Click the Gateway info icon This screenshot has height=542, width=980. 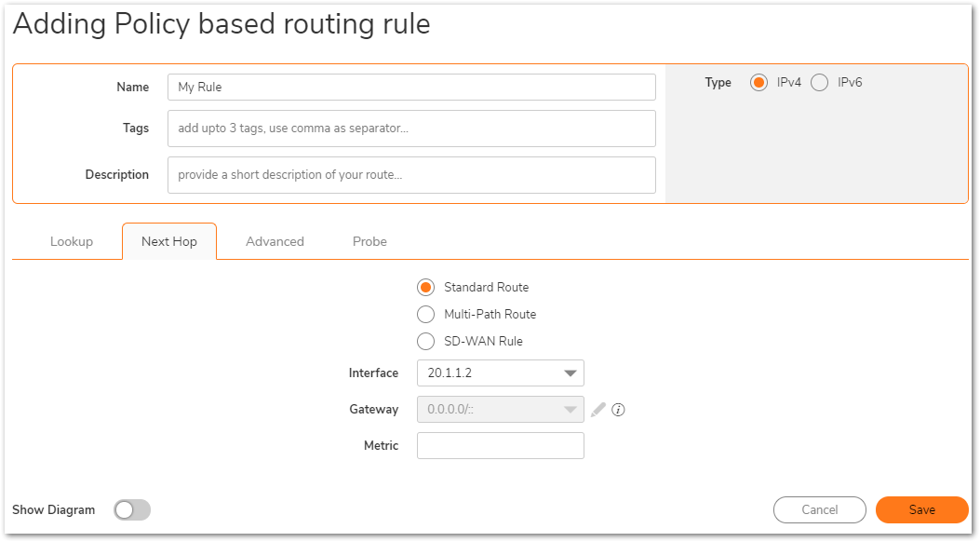(618, 410)
